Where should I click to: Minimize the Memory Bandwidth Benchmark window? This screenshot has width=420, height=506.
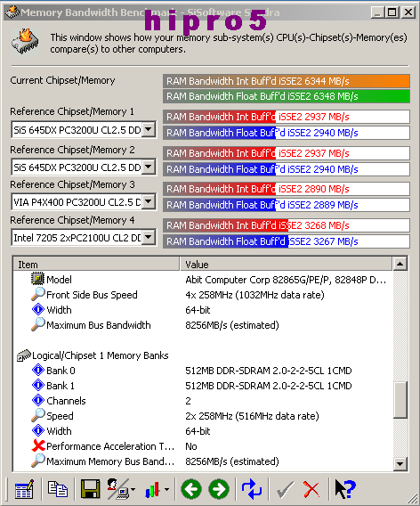tap(377, 12)
